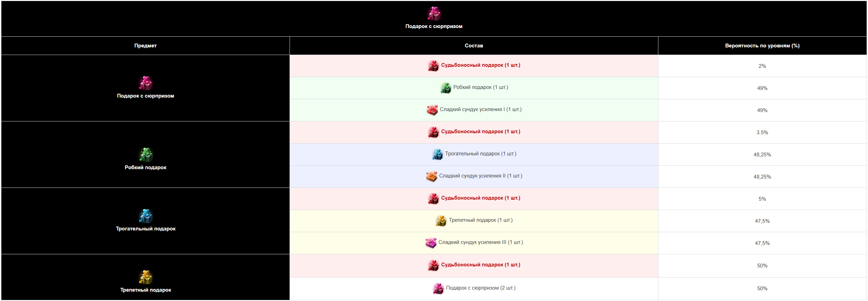Click the purple chest icon next to 'Сладкий сундук усиления III'
868x301 pixels.
pyautogui.click(x=431, y=243)
